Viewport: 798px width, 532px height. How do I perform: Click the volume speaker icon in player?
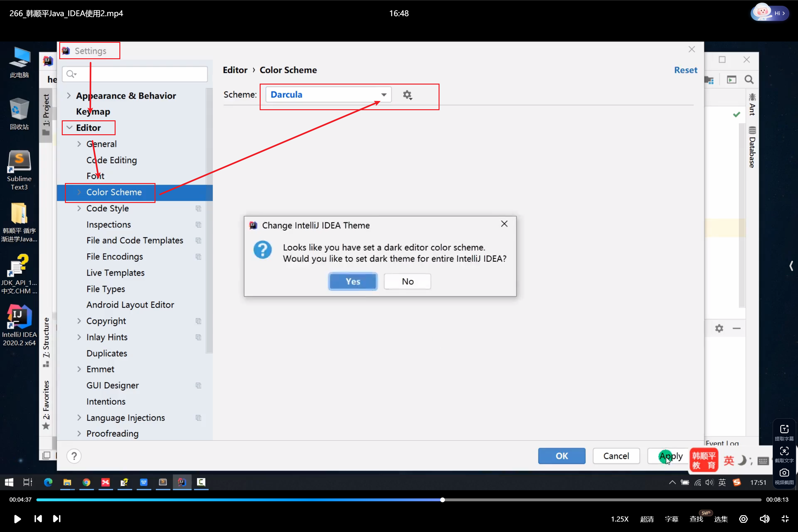[764, 519]
